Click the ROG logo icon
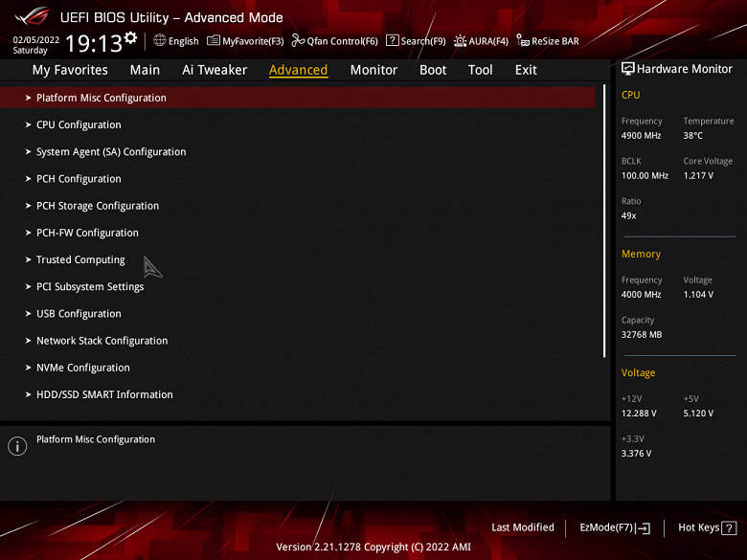 32,16
